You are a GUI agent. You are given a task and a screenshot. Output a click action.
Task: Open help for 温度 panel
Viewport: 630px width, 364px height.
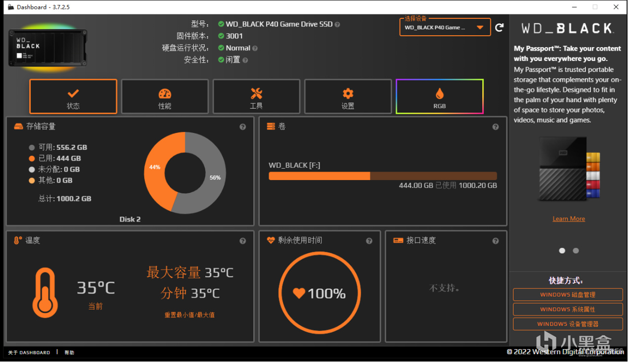click(243, 241)
